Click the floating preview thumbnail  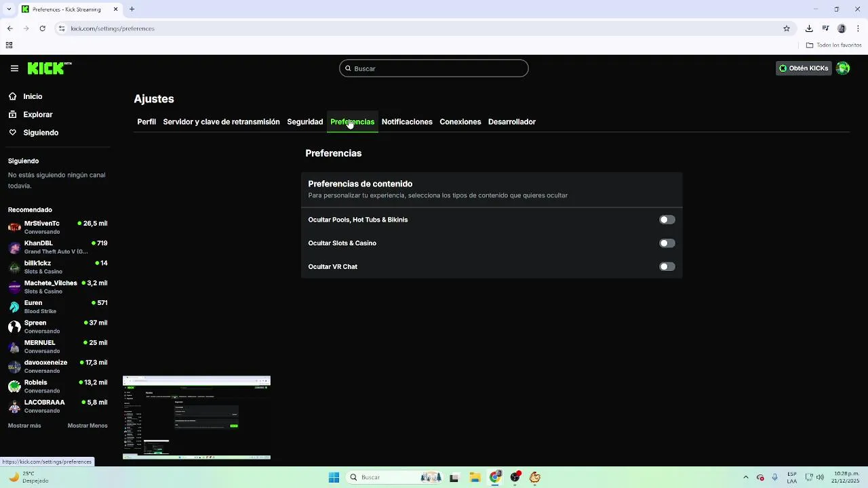click(197, 418)
